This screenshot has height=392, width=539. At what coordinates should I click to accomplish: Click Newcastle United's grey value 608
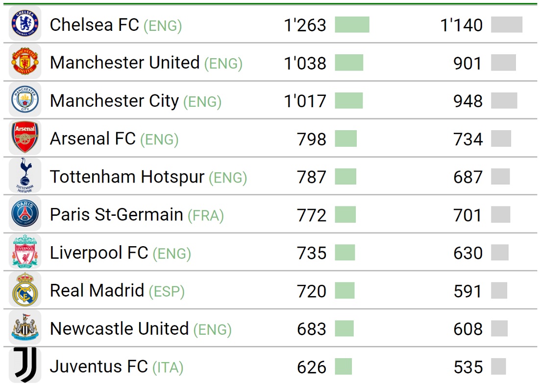[468, 329]
